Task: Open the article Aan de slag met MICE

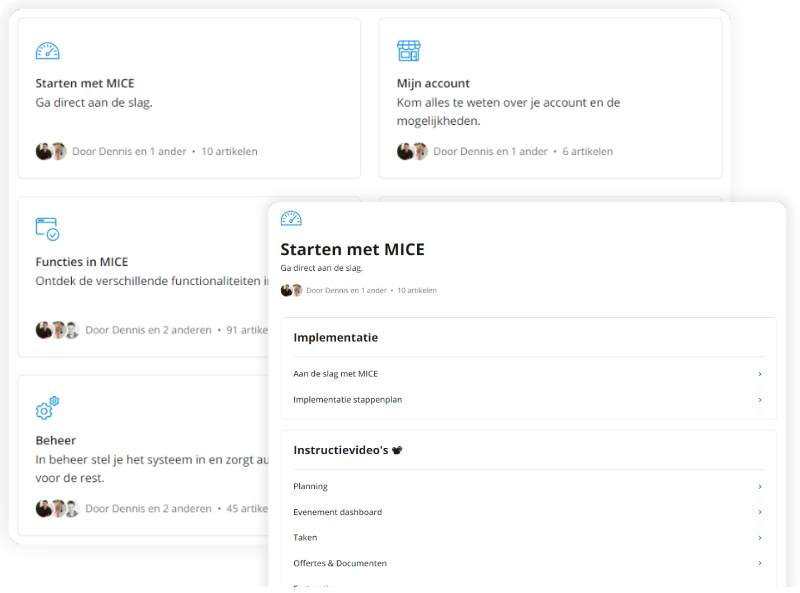Action: [335, 374]
